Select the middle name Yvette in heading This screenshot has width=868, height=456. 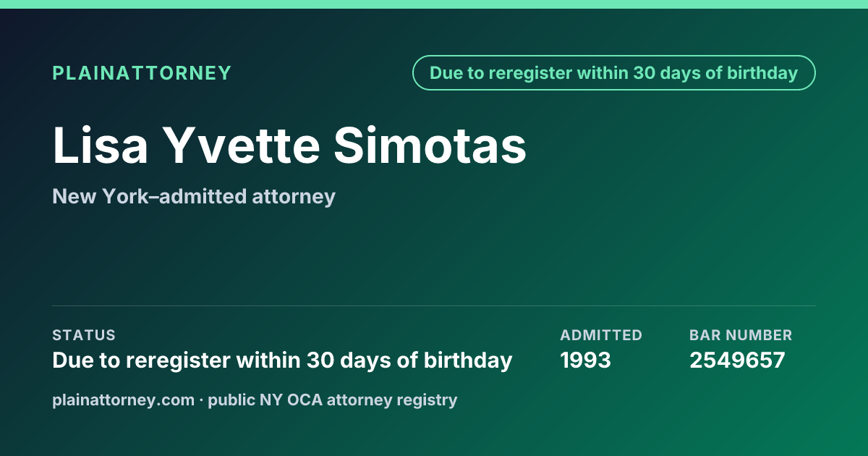(x=240, y=145)
